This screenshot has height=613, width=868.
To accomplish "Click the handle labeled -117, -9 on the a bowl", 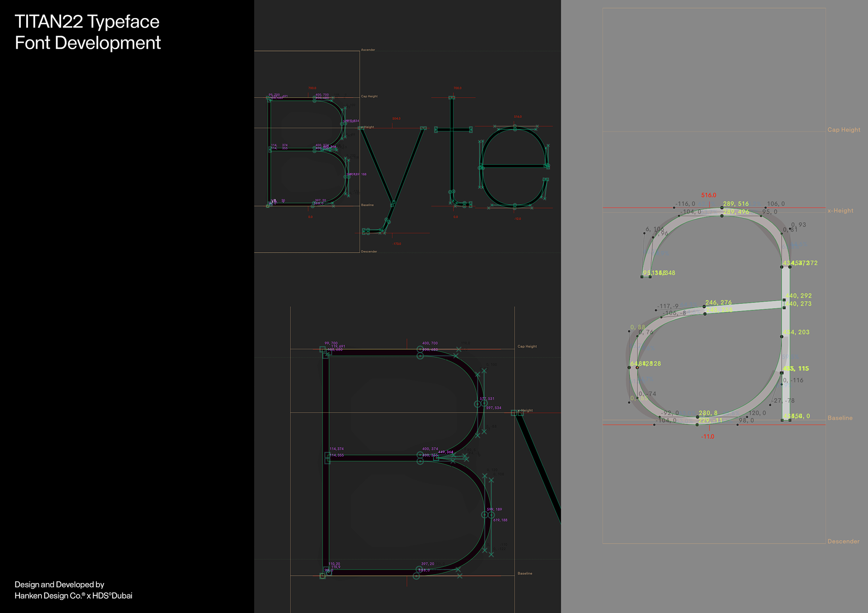I will pyautogui.click(x=656, y=310).
